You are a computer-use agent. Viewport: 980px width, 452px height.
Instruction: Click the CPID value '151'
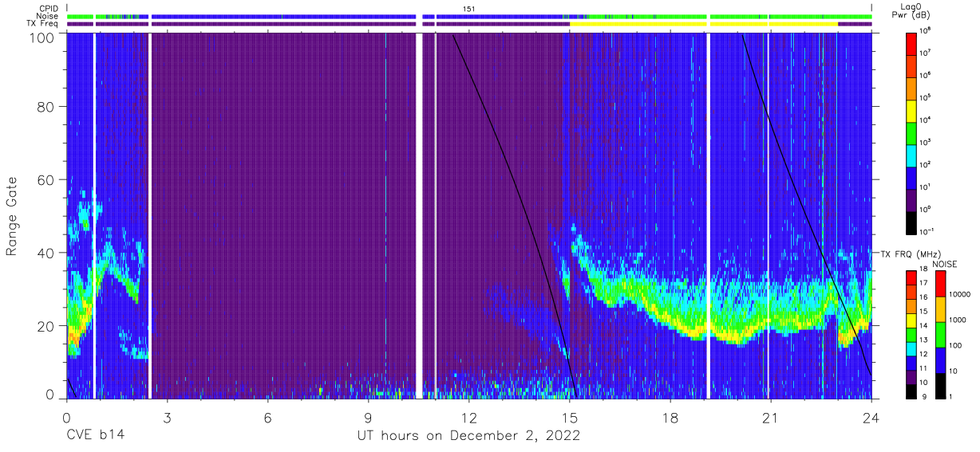point(469,9)
